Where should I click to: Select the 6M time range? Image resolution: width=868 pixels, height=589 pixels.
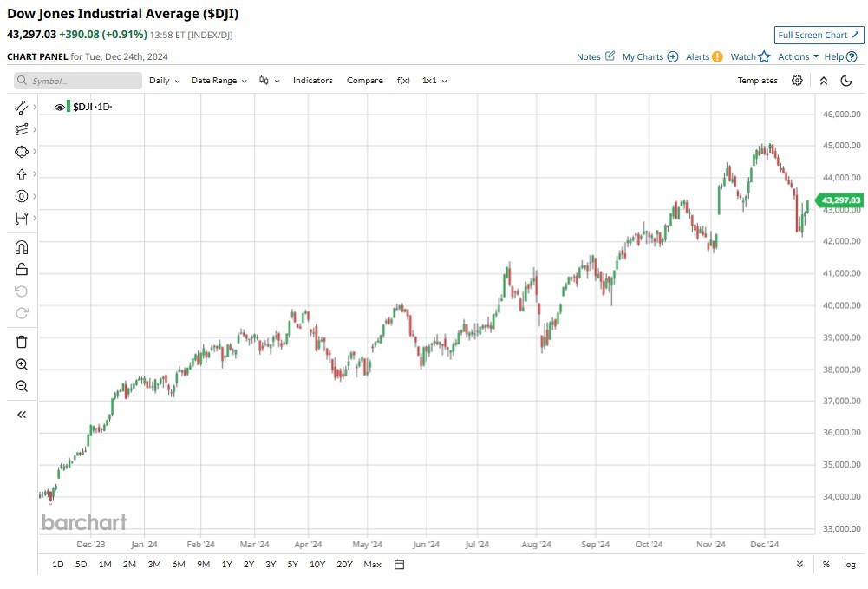(179, 565)
